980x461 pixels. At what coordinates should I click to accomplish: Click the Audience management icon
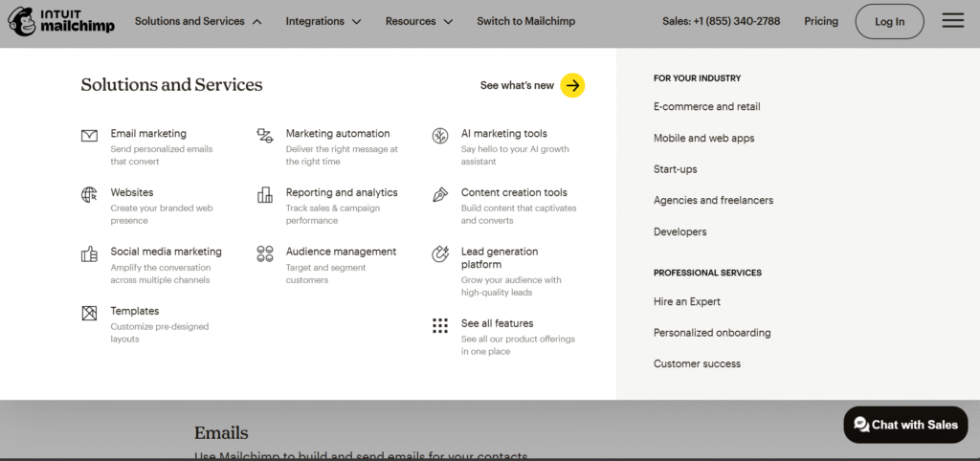265,253
